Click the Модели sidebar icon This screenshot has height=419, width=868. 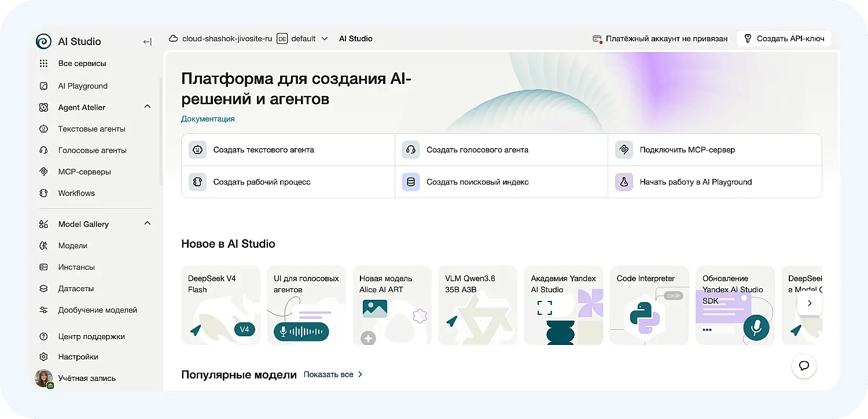point(43,245)
